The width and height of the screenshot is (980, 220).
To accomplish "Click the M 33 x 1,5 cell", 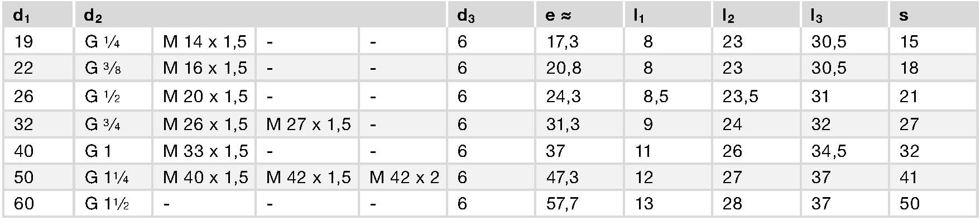I will pos(204,151).
